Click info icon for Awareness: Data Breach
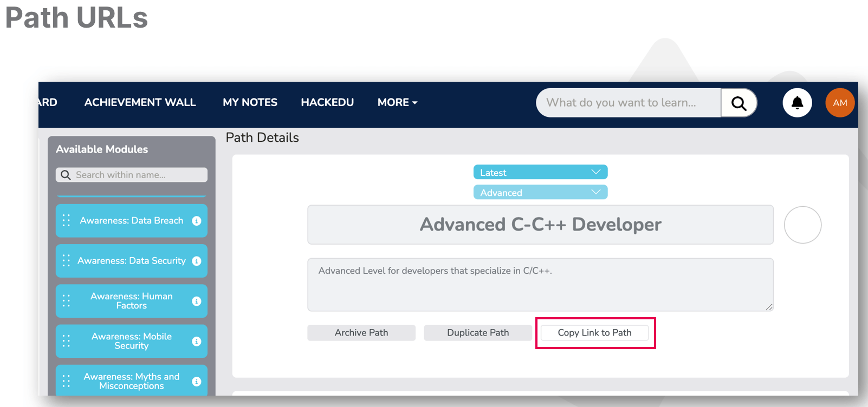The height and width of the screenshot is (407, 868). tap(197, 221)
